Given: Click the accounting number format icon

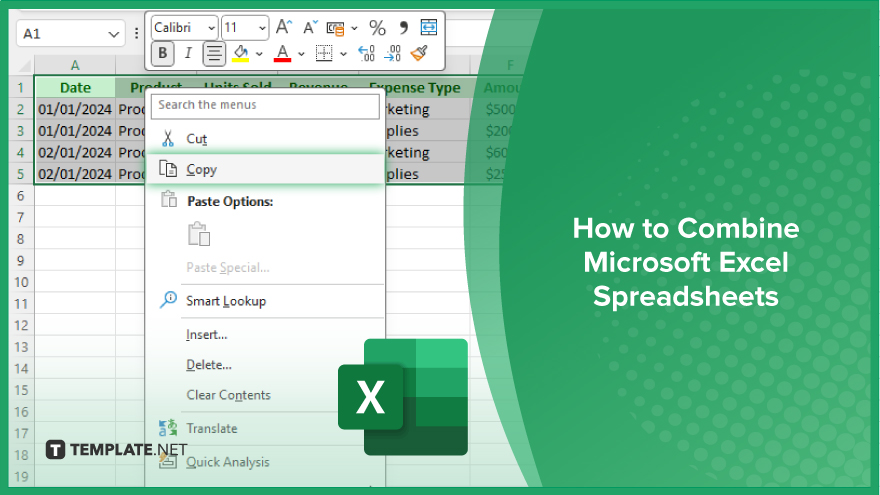Looking at the screenshot, I should tap(335, 28).
